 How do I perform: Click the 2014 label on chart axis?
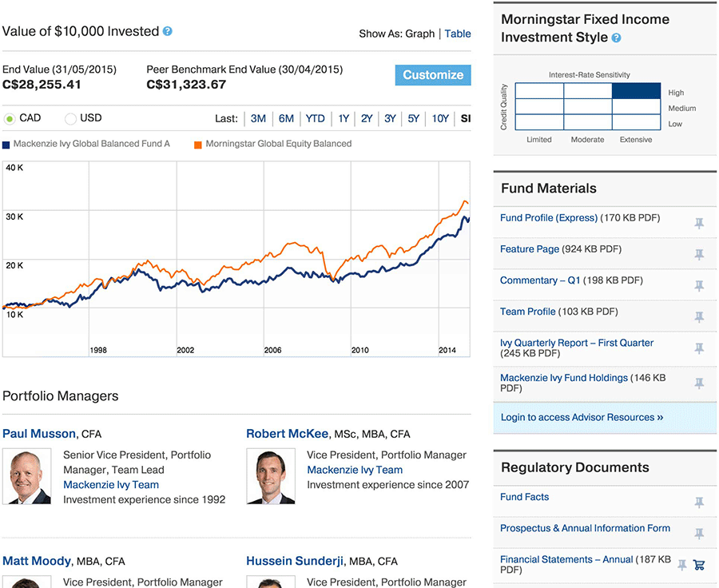[x=447, y=350]
